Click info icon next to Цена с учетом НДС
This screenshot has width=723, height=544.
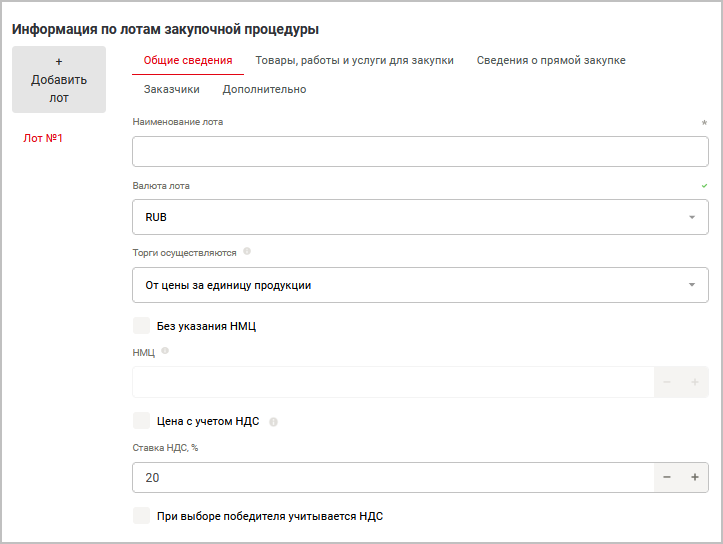click(x=273, y=422)
